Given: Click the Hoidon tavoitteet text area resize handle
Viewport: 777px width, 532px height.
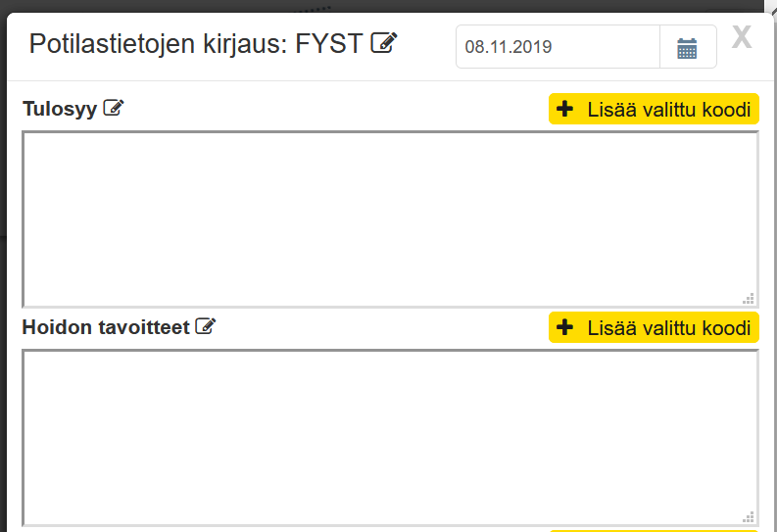Looking at the screenshot, I should click(x=749, y=517).
